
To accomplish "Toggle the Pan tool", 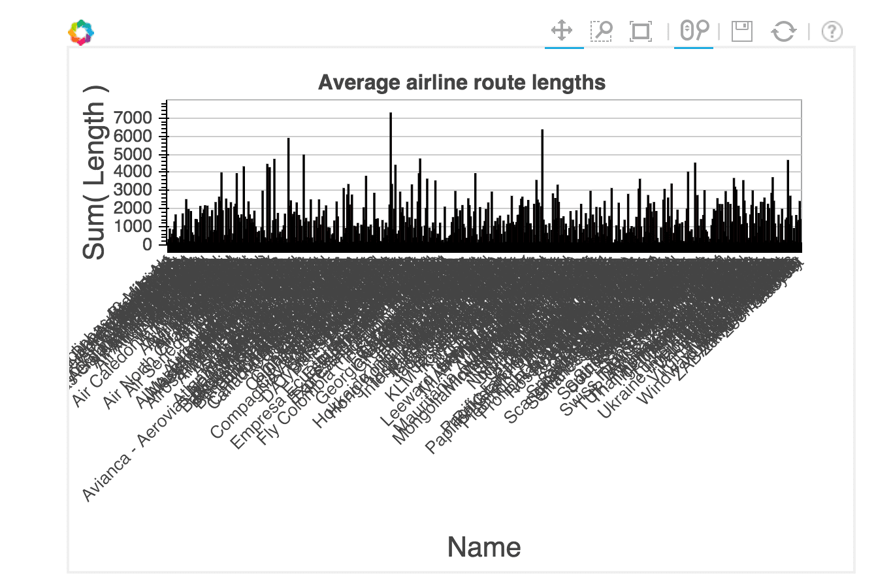I will coord(562,31).
